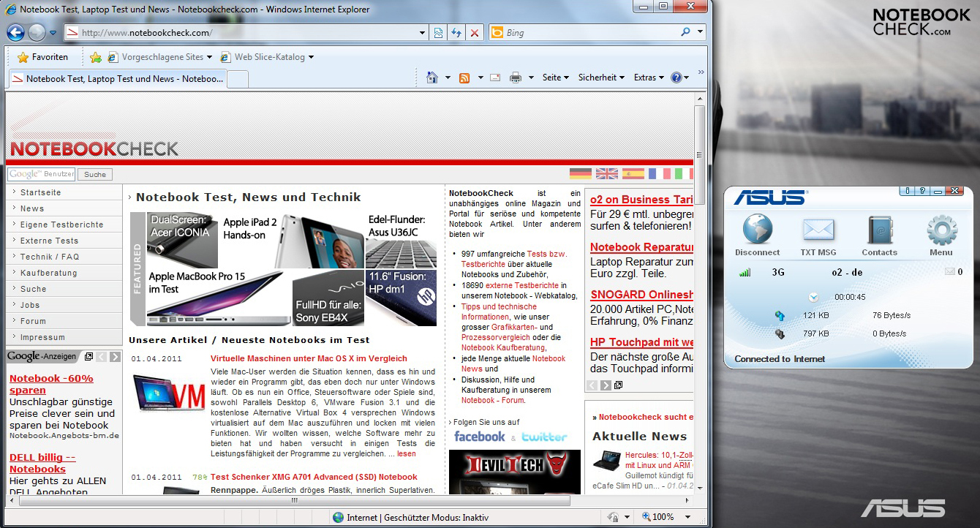Click Connected to Internet status text
980x528 pixels.
(780, 359)
